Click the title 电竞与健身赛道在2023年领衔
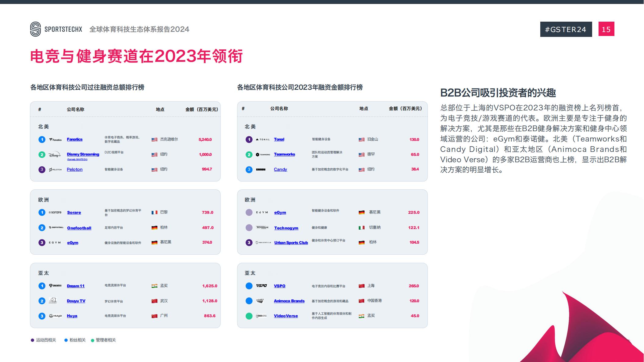 (136, 56)
